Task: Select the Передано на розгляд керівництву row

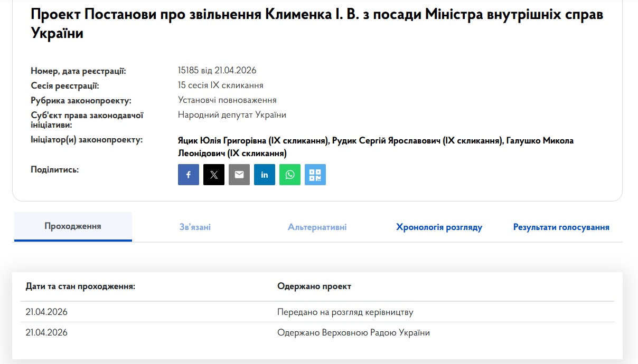Action: tap(345, 312)
